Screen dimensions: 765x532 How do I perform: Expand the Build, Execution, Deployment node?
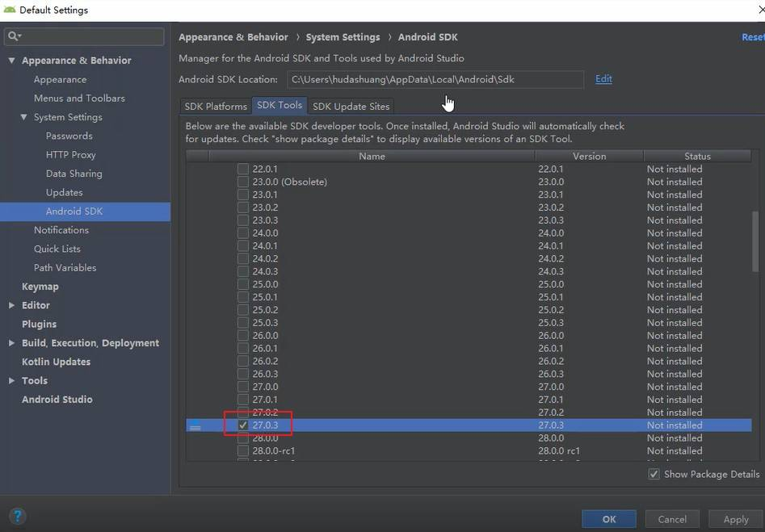(x=11, y=343)
